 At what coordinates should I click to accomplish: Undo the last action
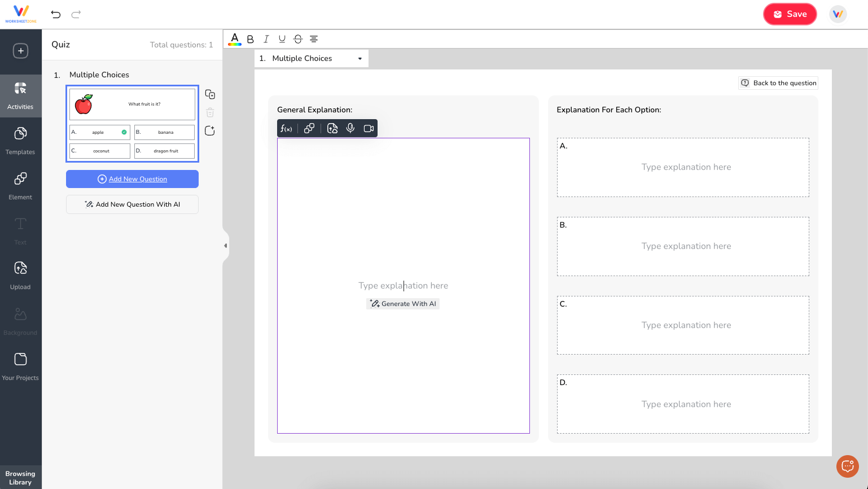tap(56, 14)
